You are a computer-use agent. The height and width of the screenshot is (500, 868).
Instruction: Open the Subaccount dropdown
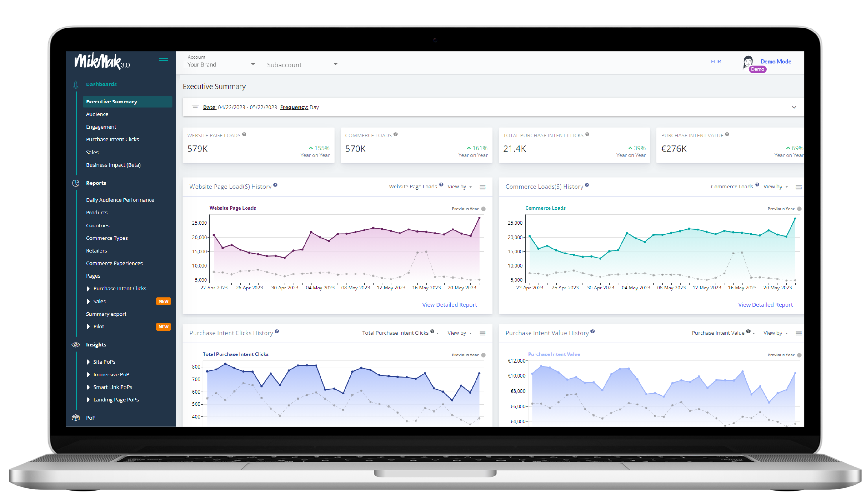[x=302, y=65]
